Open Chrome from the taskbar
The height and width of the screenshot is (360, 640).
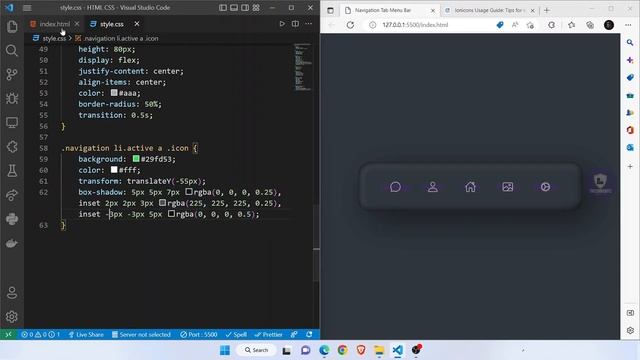coord(342,350)
